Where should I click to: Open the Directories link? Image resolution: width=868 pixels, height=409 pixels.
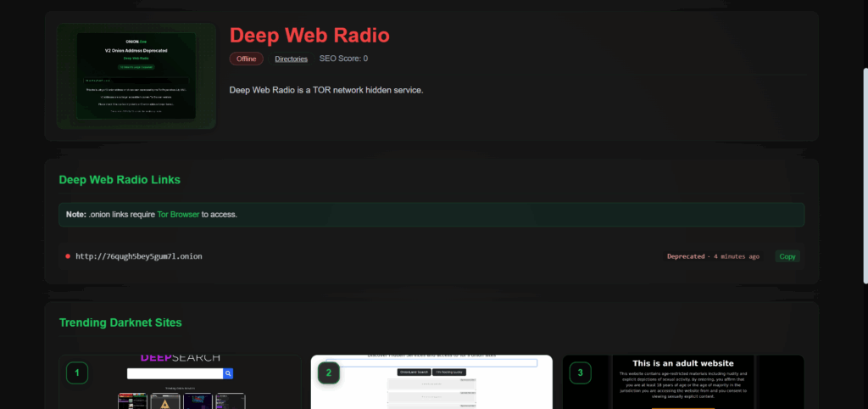291,59
